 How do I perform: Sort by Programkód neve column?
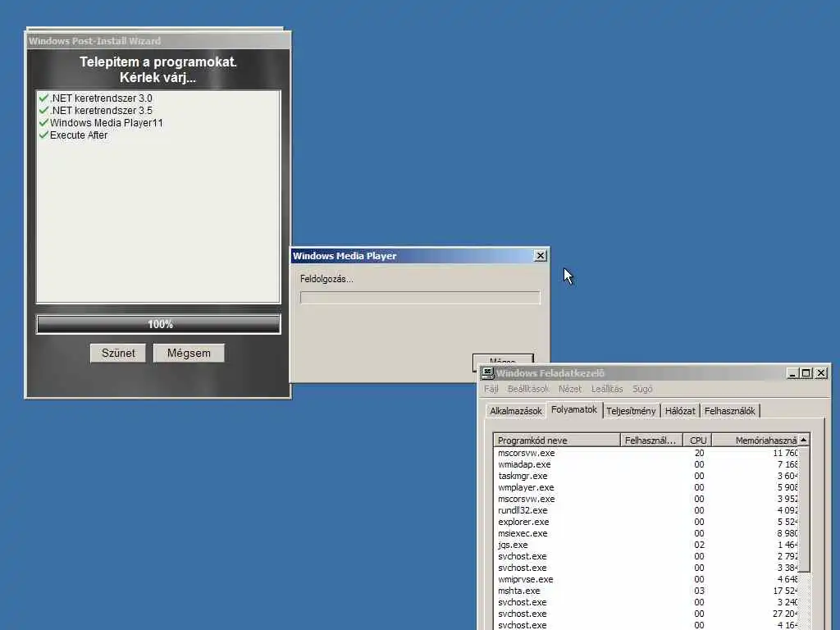pyautogui.click(x=557, y=441)
